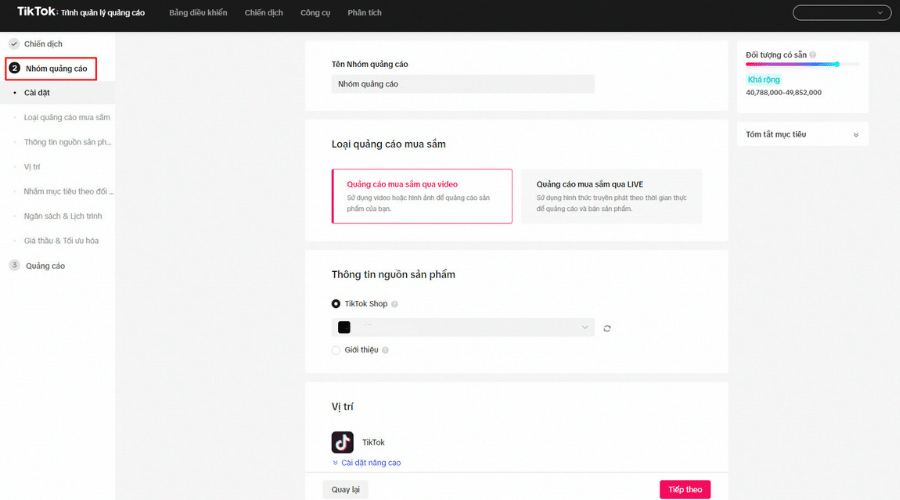
Task: Jump to Giá thầu & Tối ưu hóa sidebar item
Action: [x=61, y=241]
